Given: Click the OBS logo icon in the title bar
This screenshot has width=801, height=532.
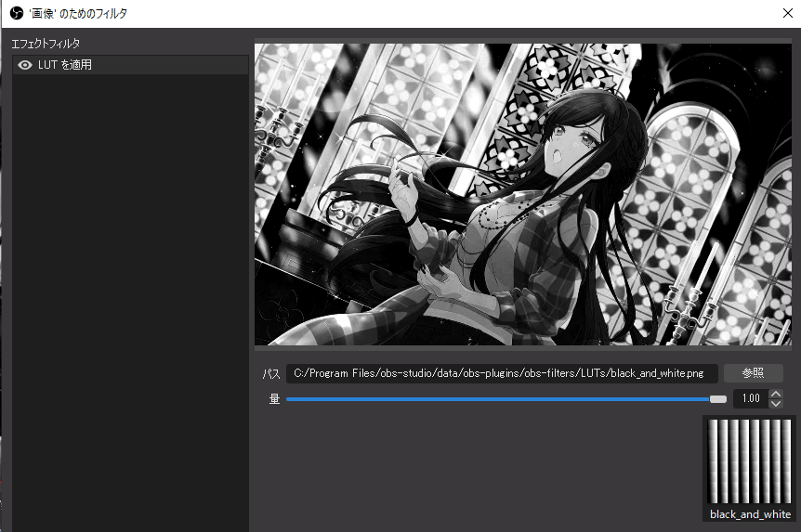Looking at the screenshot, I should pos(17,13).
